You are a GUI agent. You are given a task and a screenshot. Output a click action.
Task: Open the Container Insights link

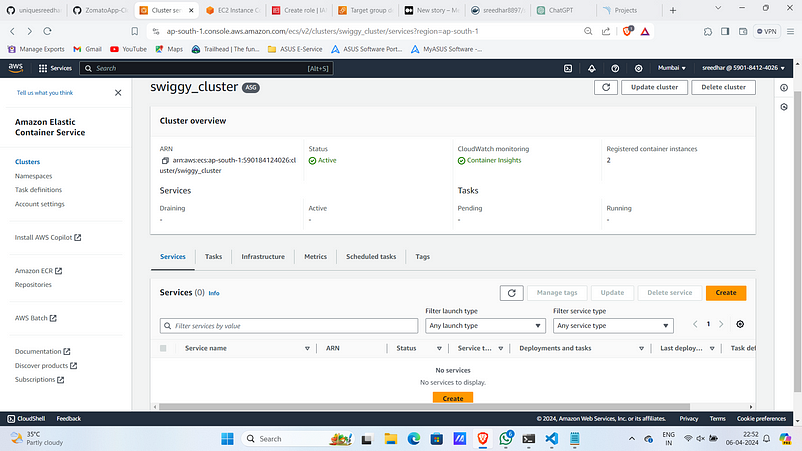(494, 161)
